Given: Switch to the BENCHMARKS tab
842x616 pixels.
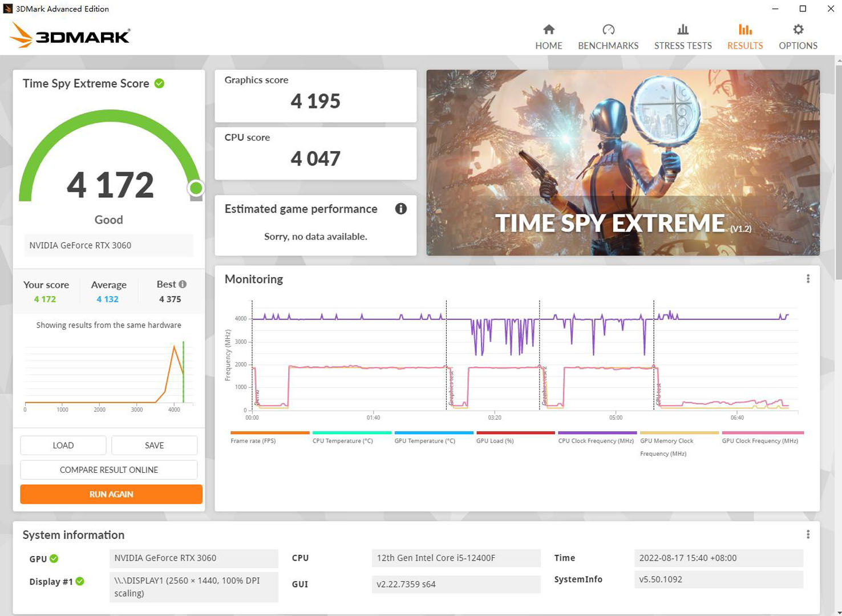Looking at the screenshot, I should point(608,35).
